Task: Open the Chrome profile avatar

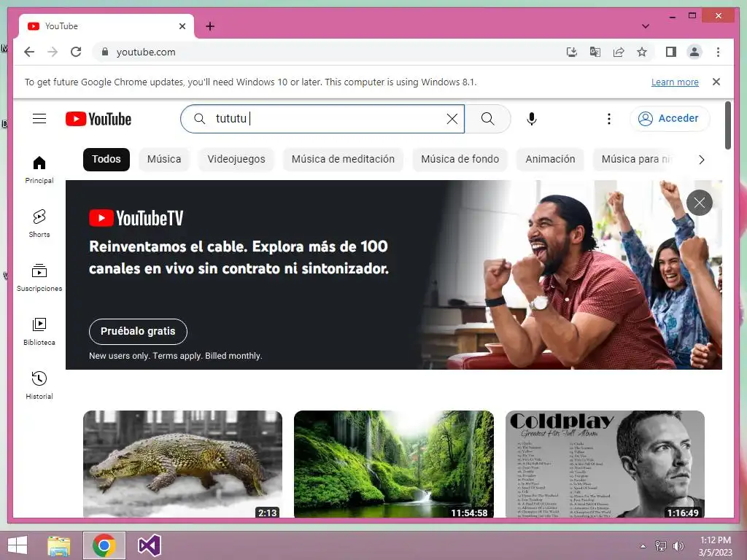Action: click(694, 52)
